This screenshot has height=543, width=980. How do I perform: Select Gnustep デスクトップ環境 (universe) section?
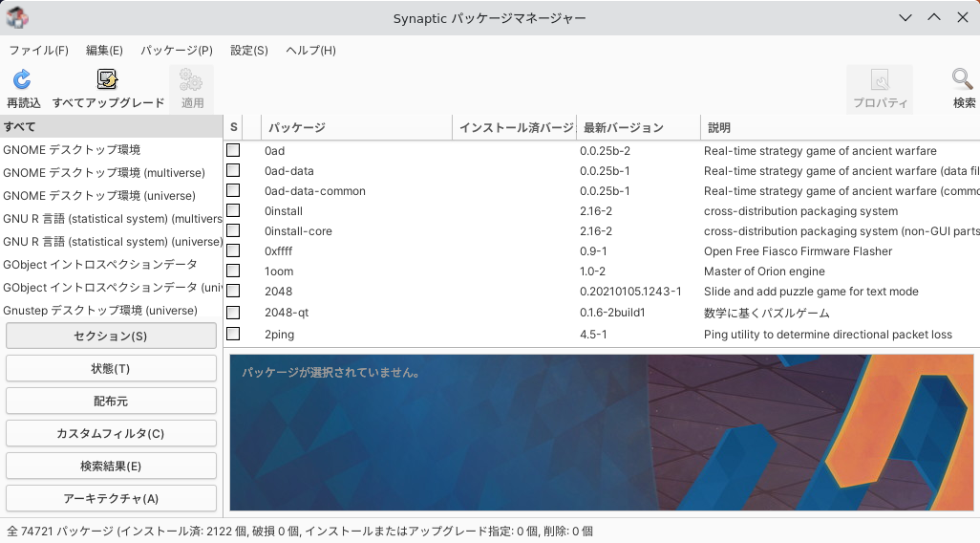(x=111, y=311)
